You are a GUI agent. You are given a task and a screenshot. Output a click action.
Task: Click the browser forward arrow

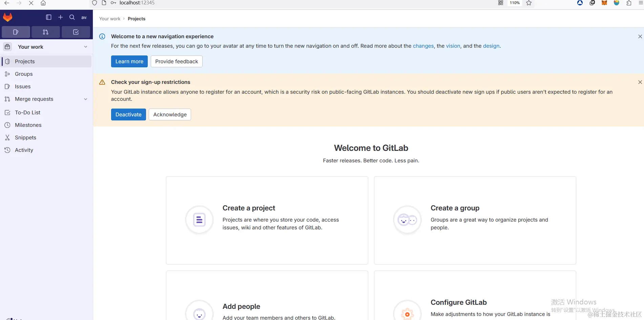click(19, 3)
